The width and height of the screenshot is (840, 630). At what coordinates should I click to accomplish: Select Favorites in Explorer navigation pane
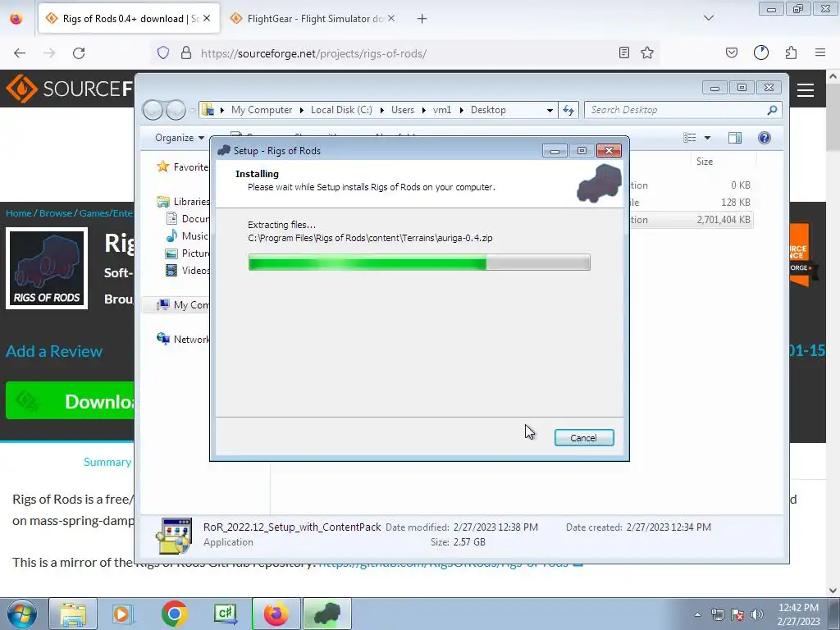coord(182,167)
